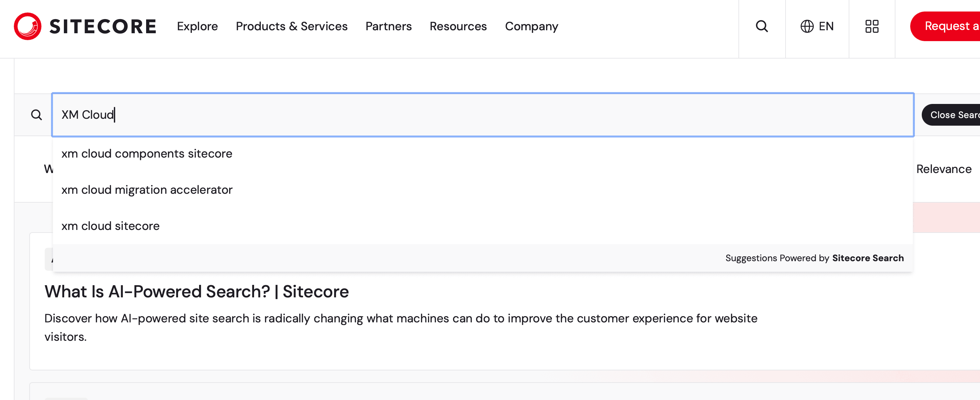Screen dimensions: 980x400
Task: Open the apps grid icon
Action: [872, 26]
